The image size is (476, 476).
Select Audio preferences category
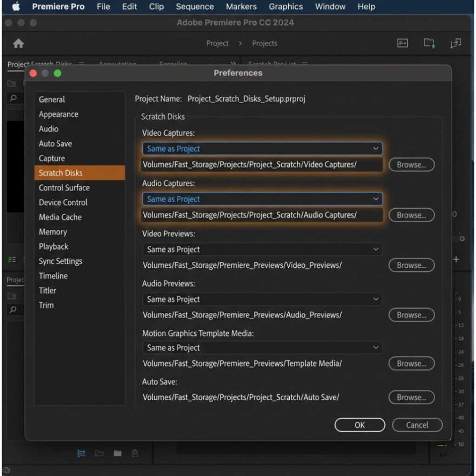click(x=79, y=129)
